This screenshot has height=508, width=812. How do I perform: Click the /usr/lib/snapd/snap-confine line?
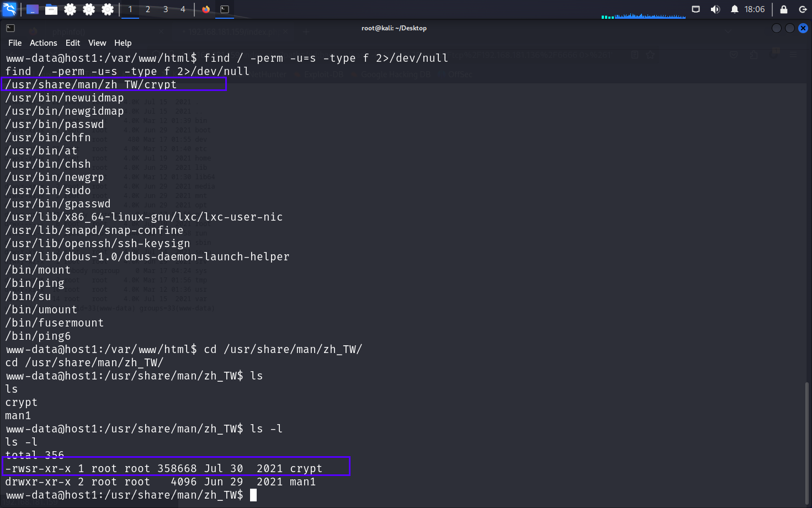pyautogui.click(x=94, y=230)
